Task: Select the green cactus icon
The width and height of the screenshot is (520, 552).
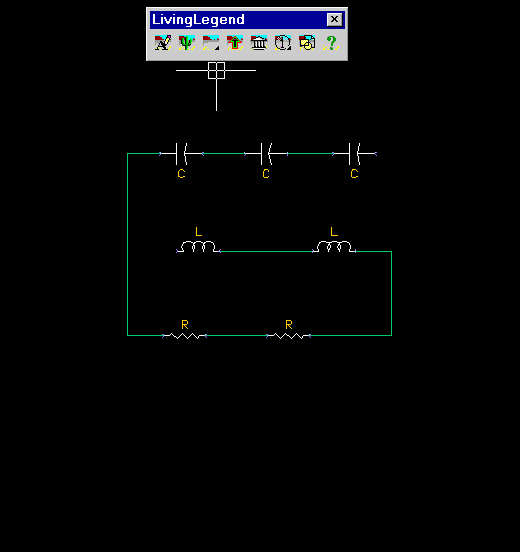Action: 187,43
